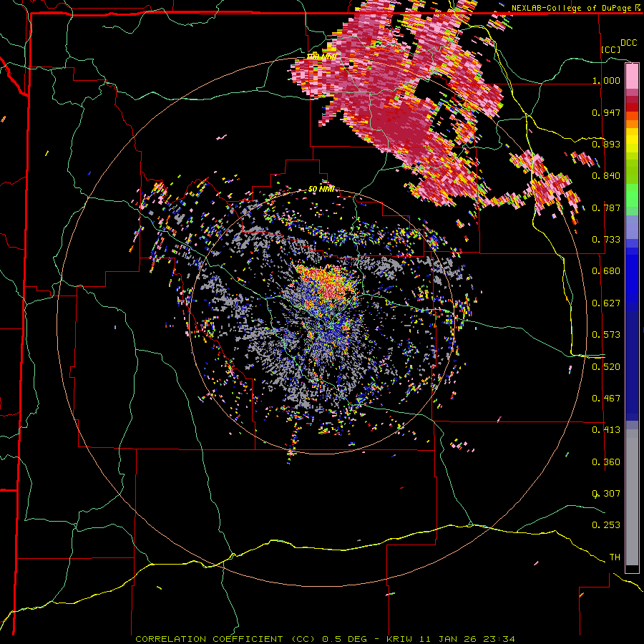Click the 0.947 legend value
The image size is (644, 644).
click(x=606, y=112)
